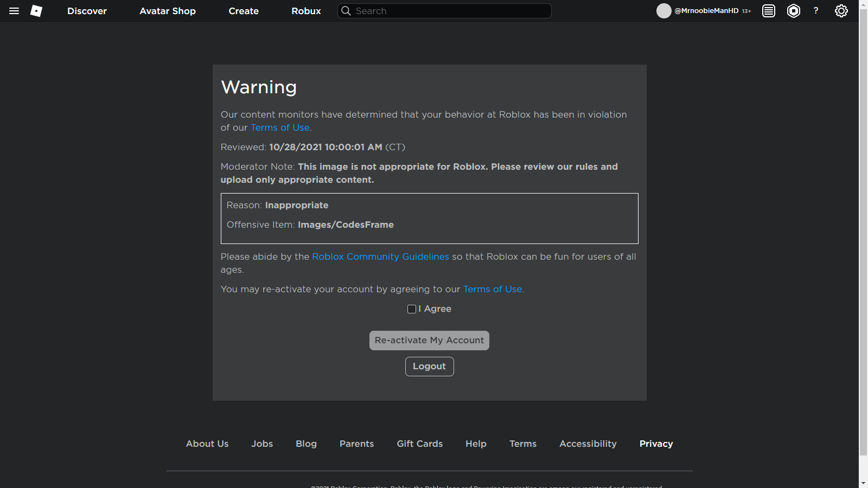The width and height of the screenshot is (868, 488).
Task: Click the scrollbar up arrow
Action: 863,4
